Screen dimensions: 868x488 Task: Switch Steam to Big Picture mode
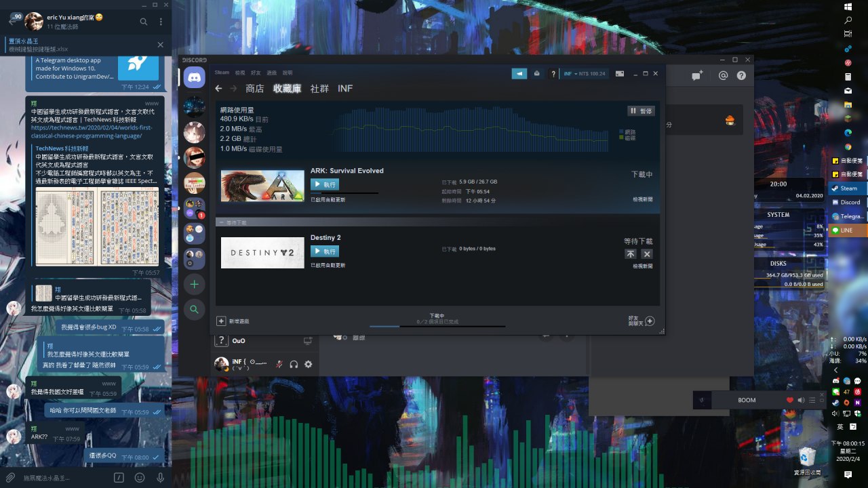pos(620,73)
